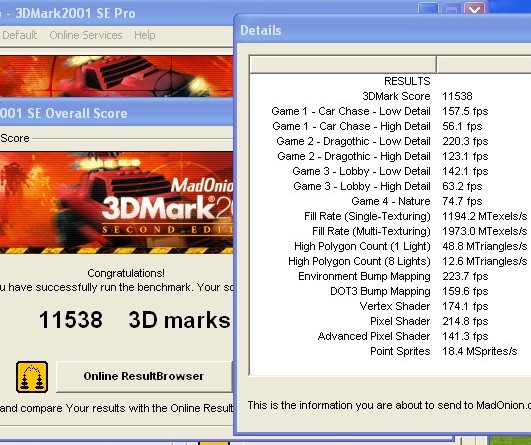Select High Polygon Count (1 Light)

click(x=362, y=246)
